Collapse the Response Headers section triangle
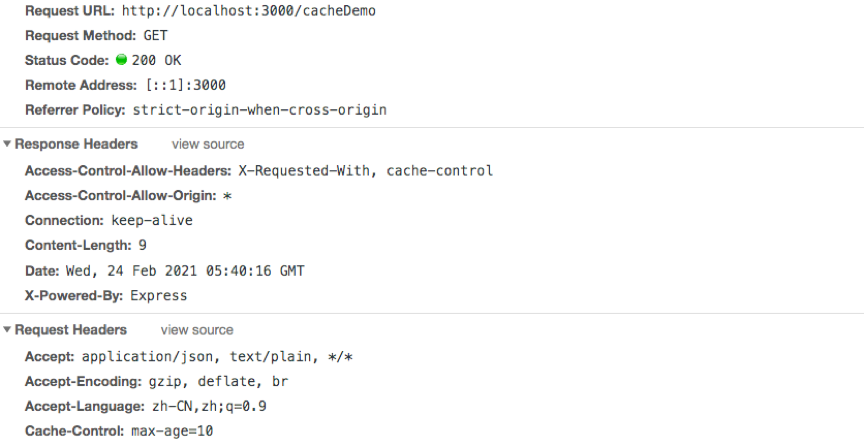Viewport: 864px width, 445px height. (7, 144)
